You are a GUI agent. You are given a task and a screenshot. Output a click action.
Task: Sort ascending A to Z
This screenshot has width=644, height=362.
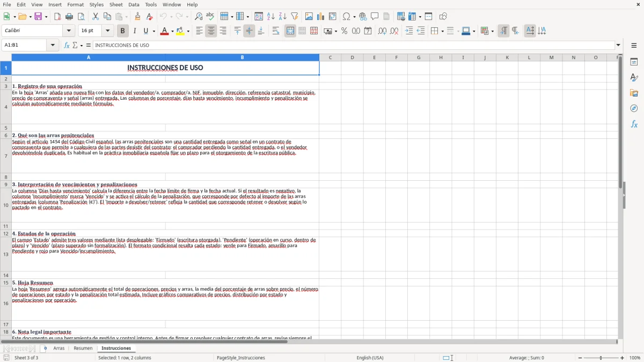[271, 17]
